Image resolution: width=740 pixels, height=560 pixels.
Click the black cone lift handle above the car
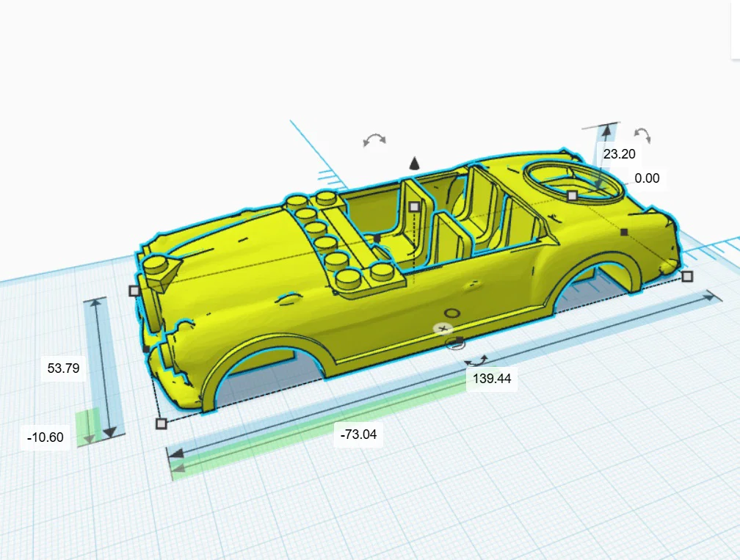(x=414, y=163)
